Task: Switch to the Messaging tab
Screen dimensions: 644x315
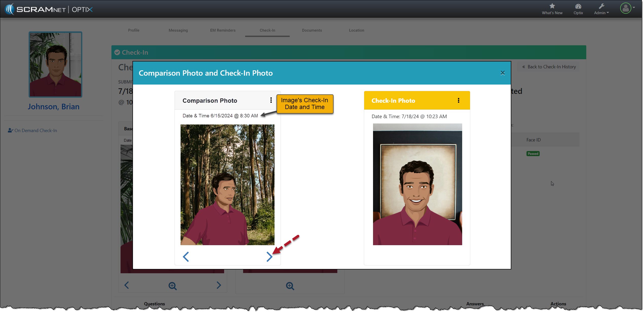Action: (178, 30)
